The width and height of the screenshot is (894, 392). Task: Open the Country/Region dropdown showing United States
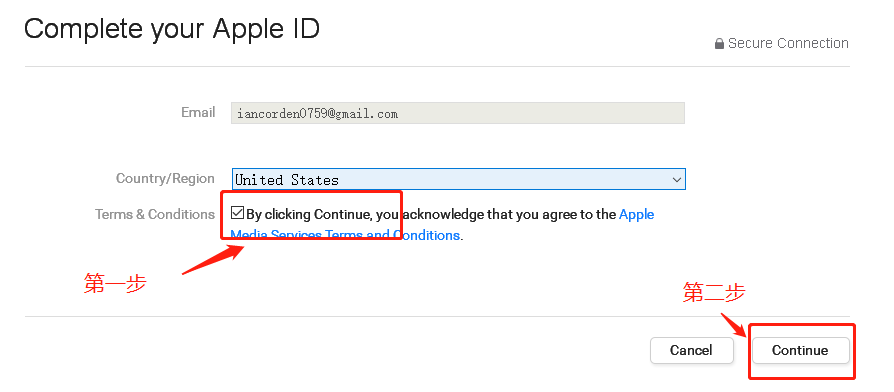pos(458,179)
